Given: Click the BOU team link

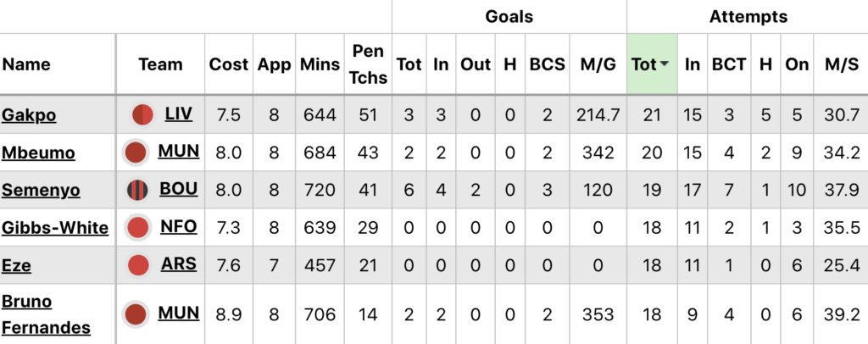Looking at the screenshot, I should 179,189.
